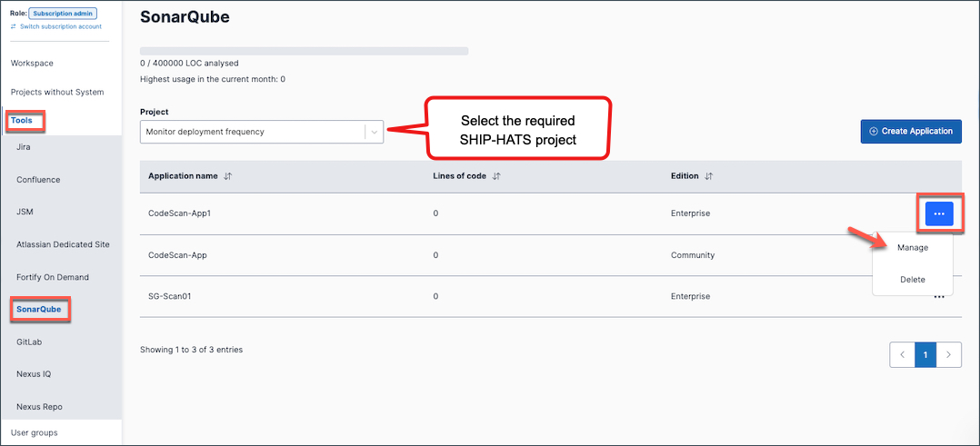Open the more actions ellipsis for SG-Scan01

[x=939, y=297]
